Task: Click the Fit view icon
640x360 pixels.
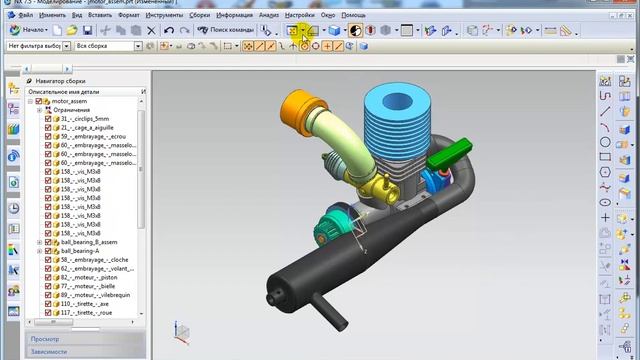Action: pos(292,30)
